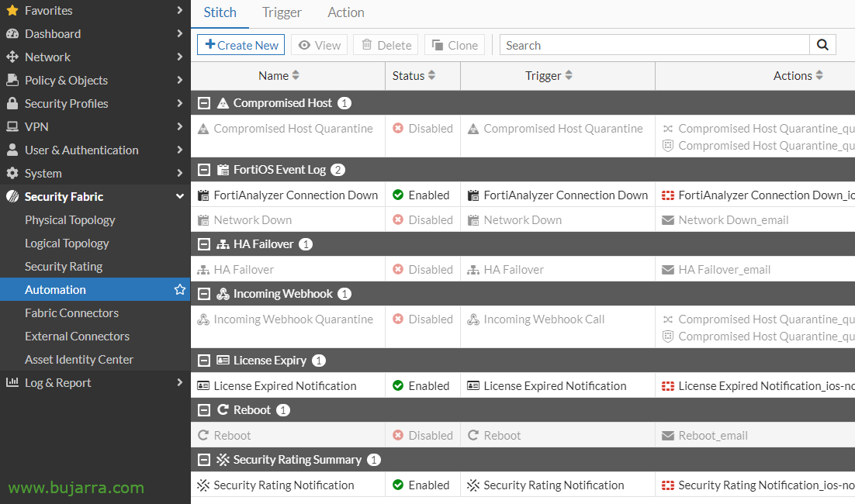The height and width of the screenshot is (504, 855).
Task: Click the System gear icon
Action: click(x=12, y=173)
